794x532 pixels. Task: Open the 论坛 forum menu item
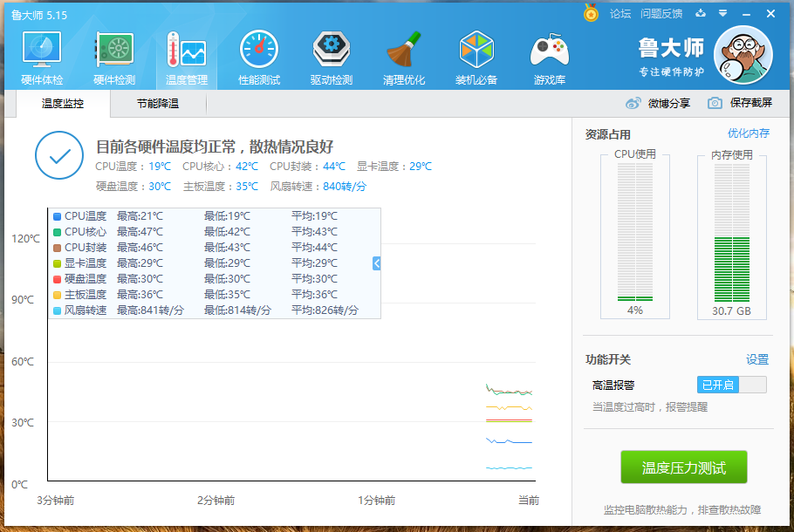[620, 13]
